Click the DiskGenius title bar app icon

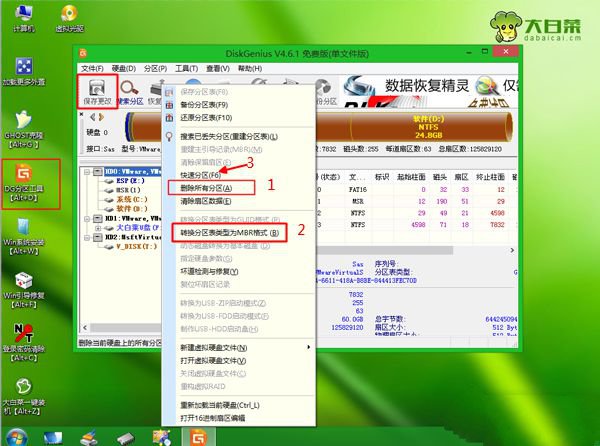point(83,53)
